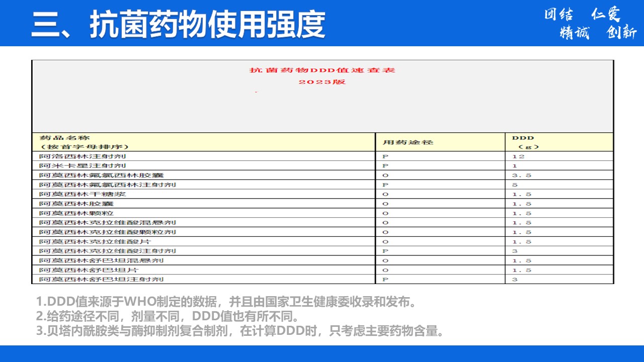Screen dimensions: 644x362
Task: Click route O in the 阿莫西林干糖浆 row
Action: [x=386, y=194]
